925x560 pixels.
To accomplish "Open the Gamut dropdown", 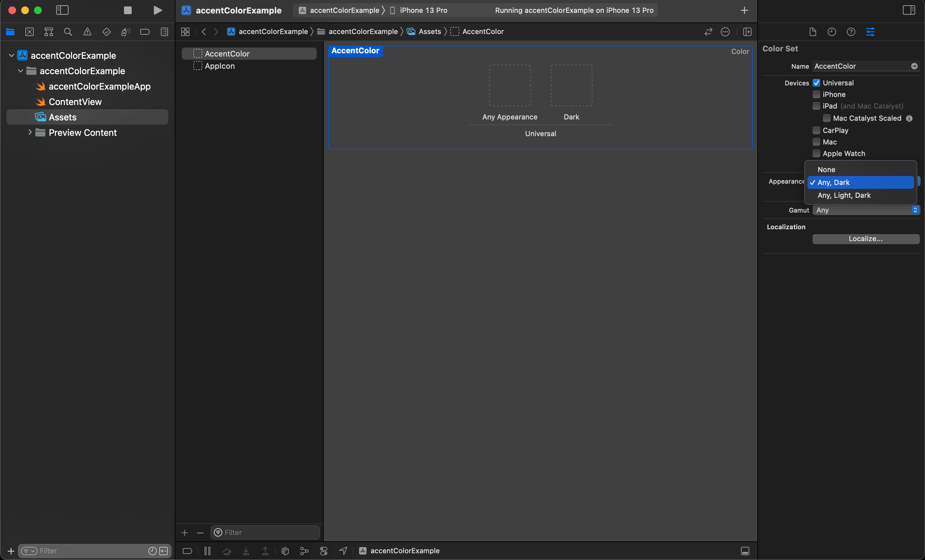I will (866, 210).
